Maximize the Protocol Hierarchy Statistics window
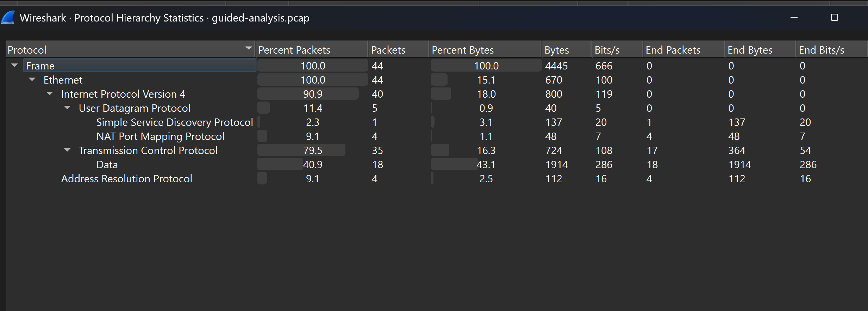 point(834,17)
